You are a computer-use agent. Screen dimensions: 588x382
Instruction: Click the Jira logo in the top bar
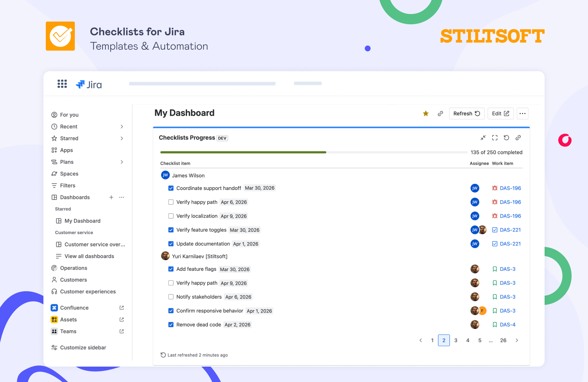pyautogui.click(x=89, y=84)
